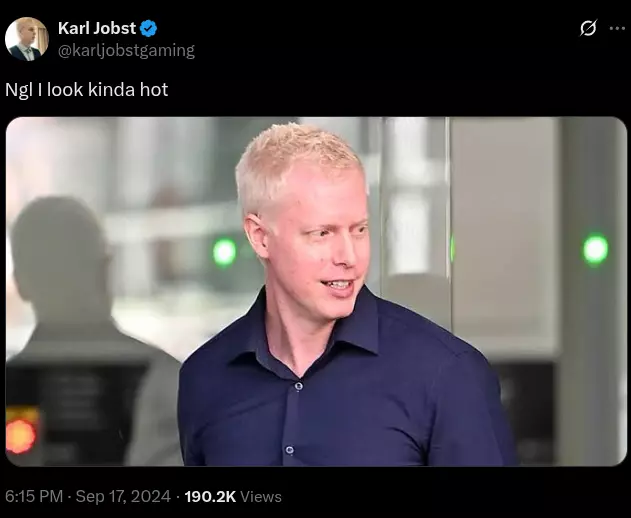Click the green light at photo's right edge
The height and width of the screenshot is (518, 631).
click(596, 249)
